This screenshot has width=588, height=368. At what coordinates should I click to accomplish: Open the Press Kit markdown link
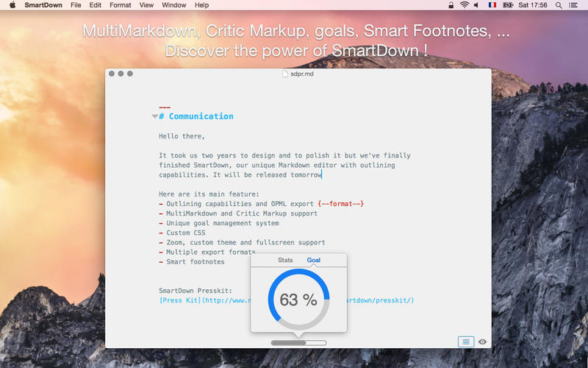coord(286,300)
